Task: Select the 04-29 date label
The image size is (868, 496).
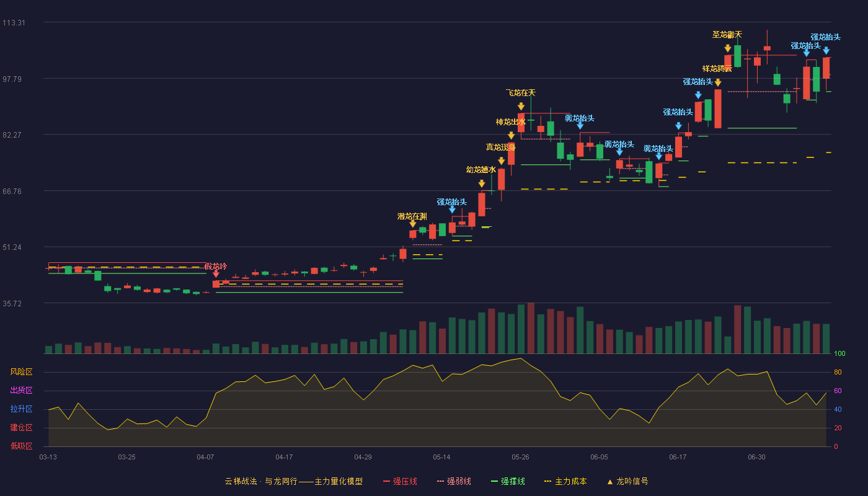Action: [363, 457]
